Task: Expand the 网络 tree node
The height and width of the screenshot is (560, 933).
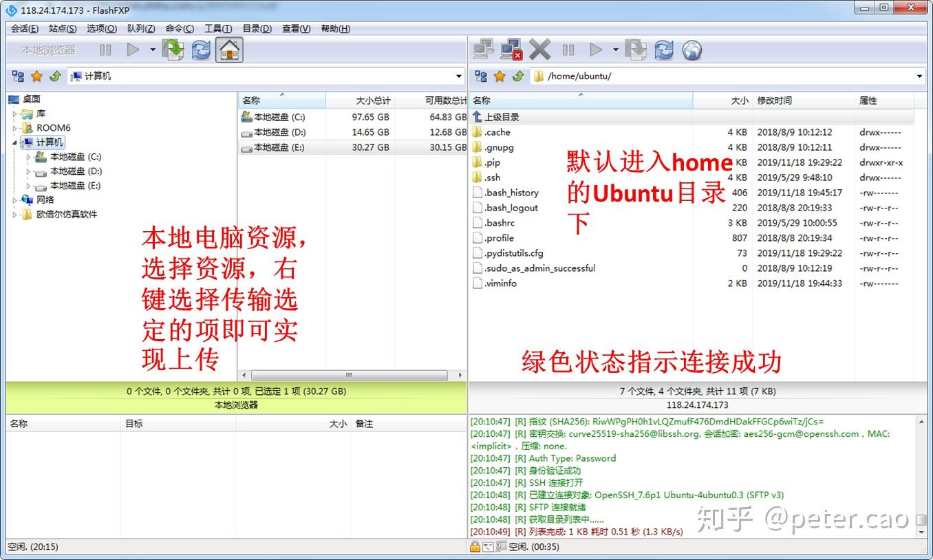Action: pyautogui.click(x=14, y=200)
